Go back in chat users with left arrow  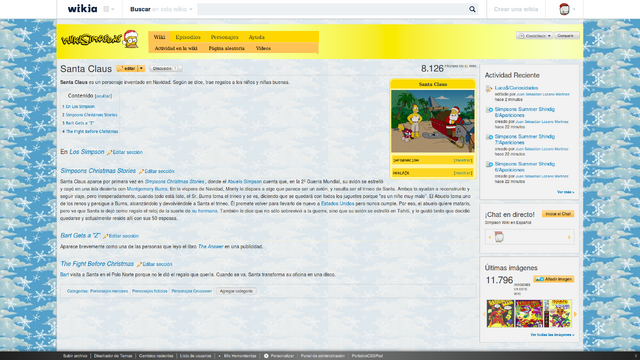click(490, 237)
